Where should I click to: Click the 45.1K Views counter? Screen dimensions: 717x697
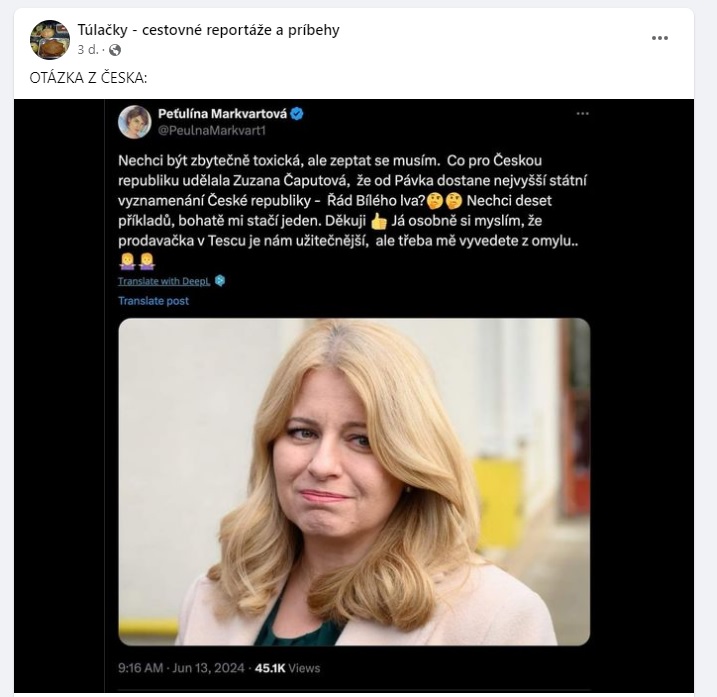click(288, 667)
